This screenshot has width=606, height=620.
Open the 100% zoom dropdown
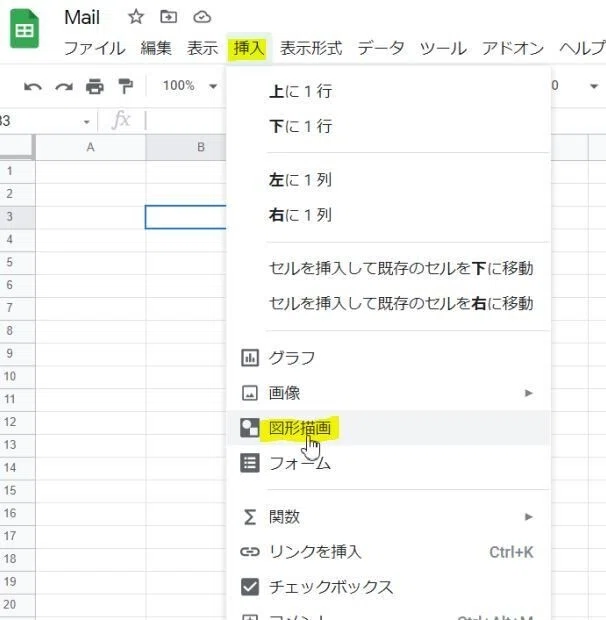(x=190, y=86)
